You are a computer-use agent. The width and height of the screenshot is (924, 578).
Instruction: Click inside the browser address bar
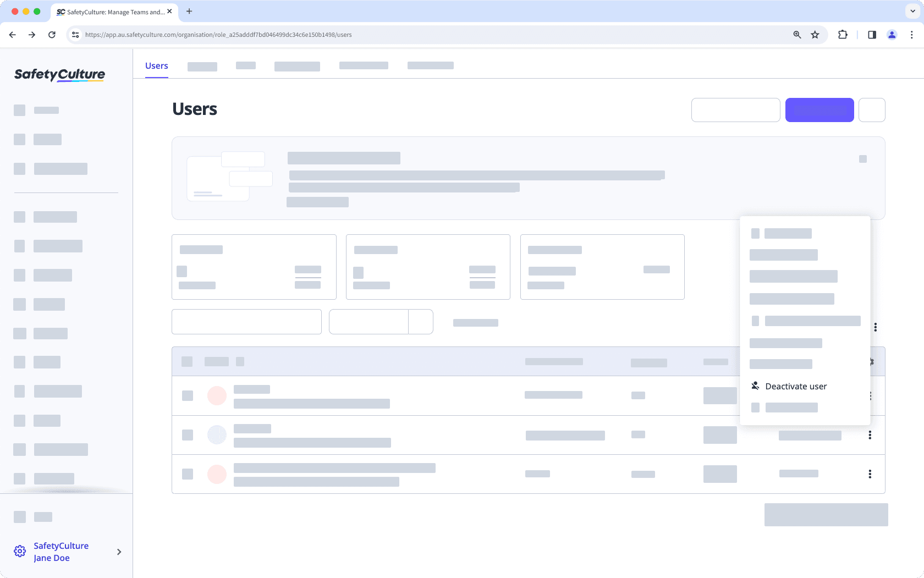click(385, 34)
